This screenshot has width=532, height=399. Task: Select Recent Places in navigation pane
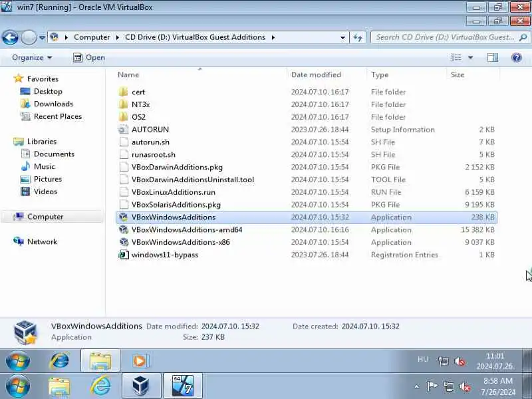coord(58,116)
